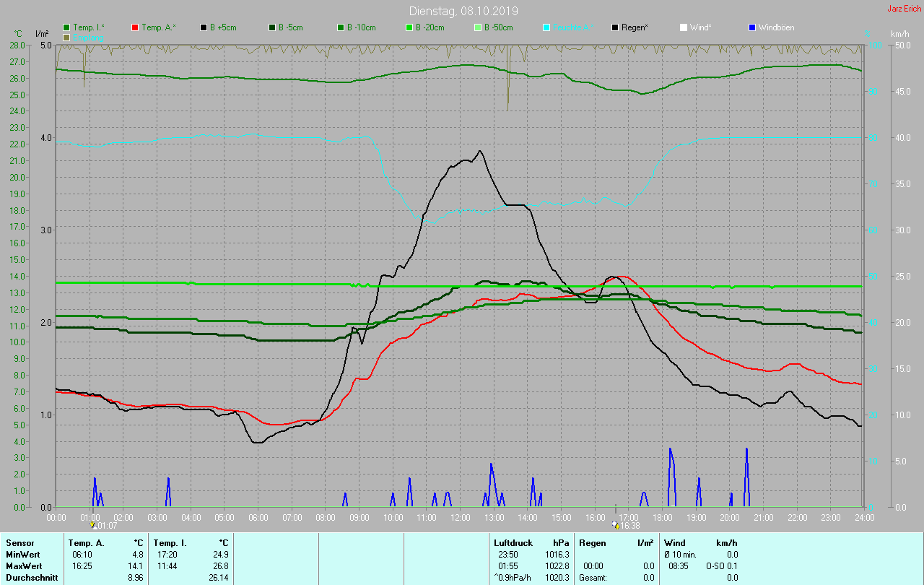Click the Temp. A. column header
This screenshot has height=585, width=924.
86,542
